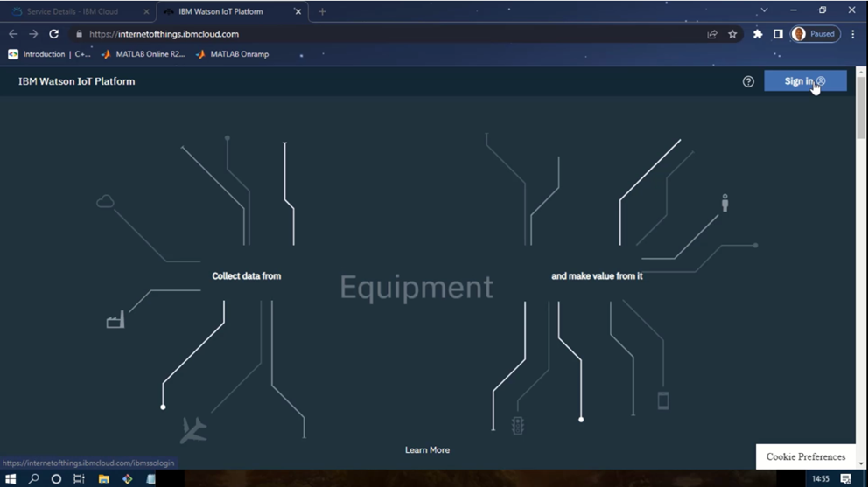The height and width of the screenshot is (487, 868).
Task: Toggle the browser side panel
Action: coord(778,34)
